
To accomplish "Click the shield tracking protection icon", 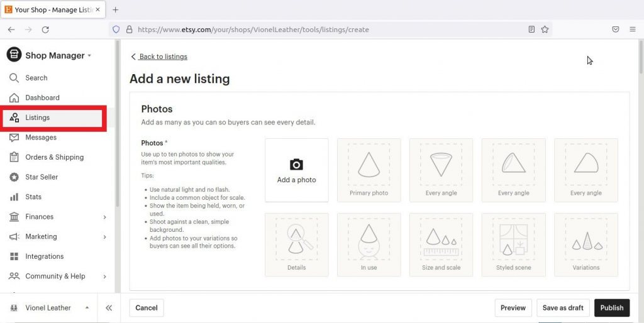I will [116, 30].
